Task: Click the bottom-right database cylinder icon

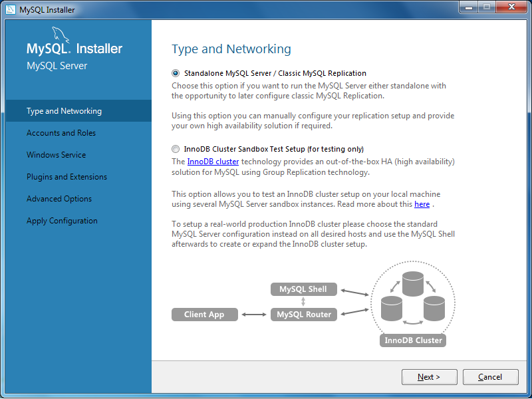Action: [x=434, y=309]
